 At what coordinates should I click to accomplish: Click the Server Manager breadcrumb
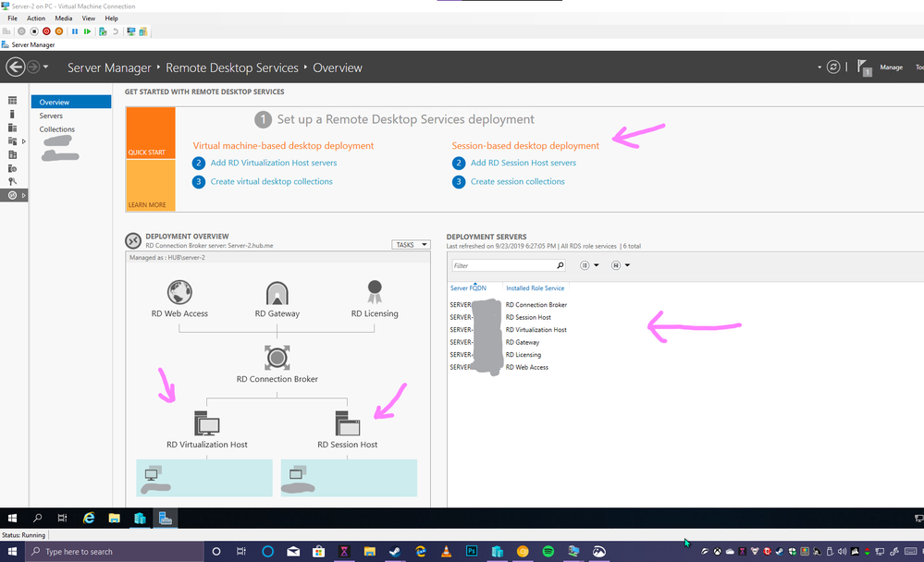tap(109, 67)
